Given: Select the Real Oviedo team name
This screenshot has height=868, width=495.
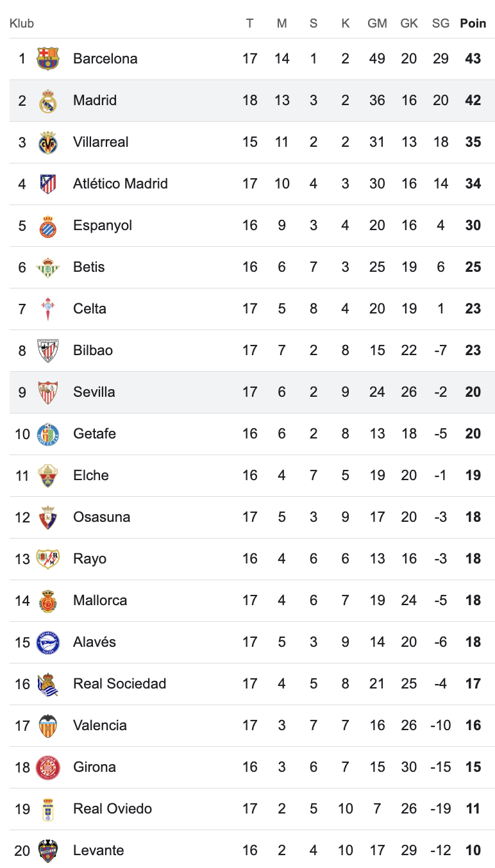Looking at the screenshot, I should pyautogui.click(x=112, y=808).
